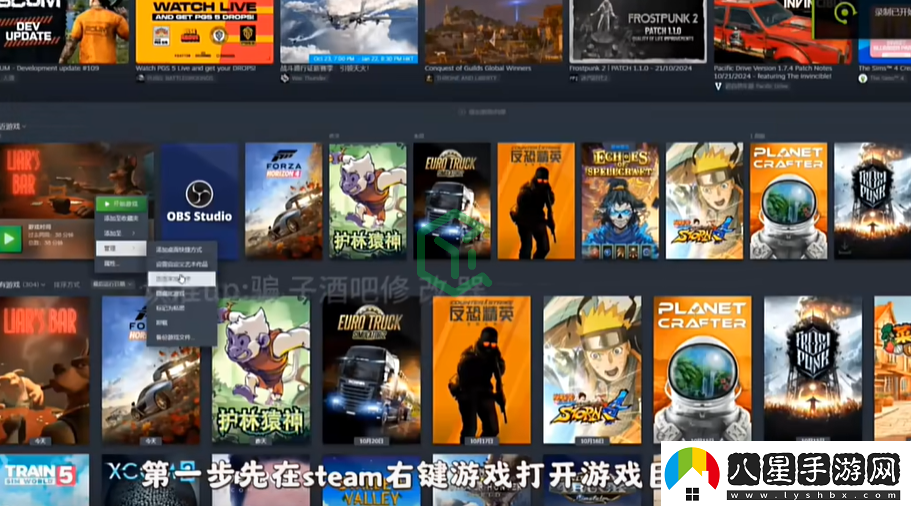
Task: Open Watch PGS 5 Live drops news card
Action: 205,31
